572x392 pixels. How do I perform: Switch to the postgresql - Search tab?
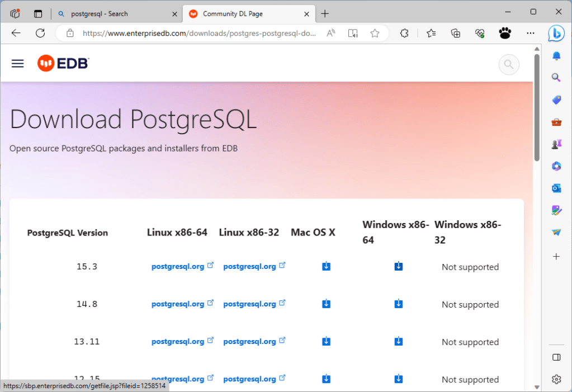click(100, 13)
